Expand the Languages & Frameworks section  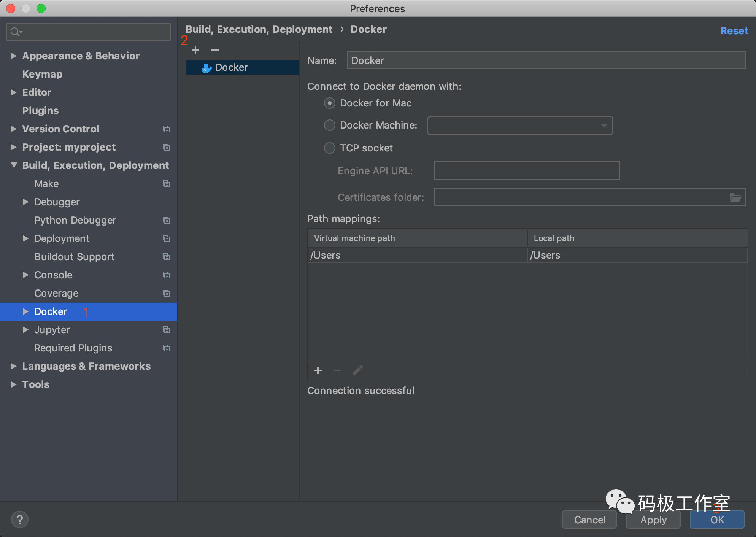pyautogui.click(x=13, y=366)
